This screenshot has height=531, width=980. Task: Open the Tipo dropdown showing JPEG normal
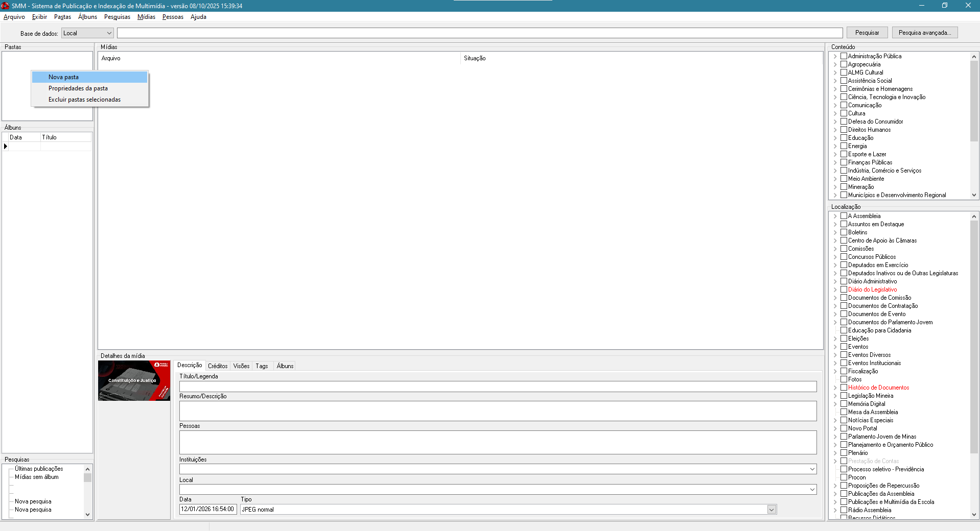(772, 510)
